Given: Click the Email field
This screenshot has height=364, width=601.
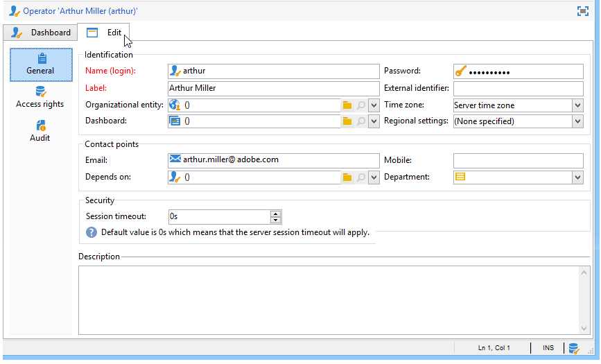Looking at the screenshot, I should (274, 161).
